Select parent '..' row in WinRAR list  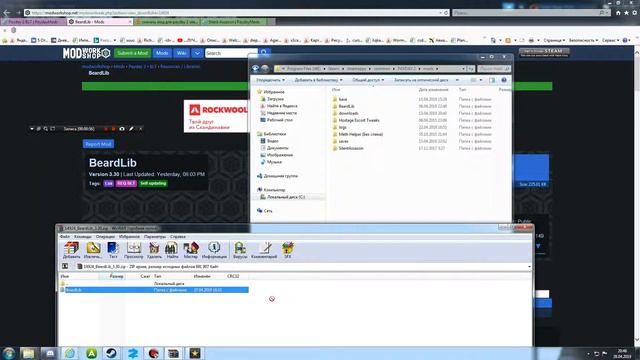(154, 283)
